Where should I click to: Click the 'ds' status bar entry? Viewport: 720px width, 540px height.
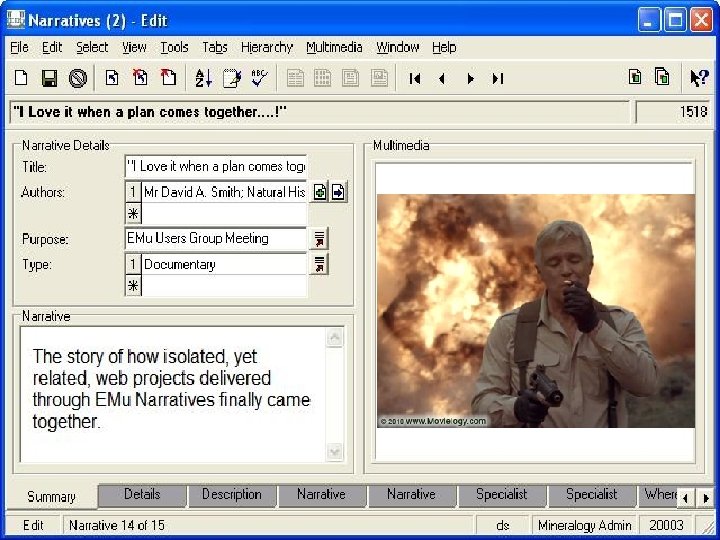click(503, 525)
